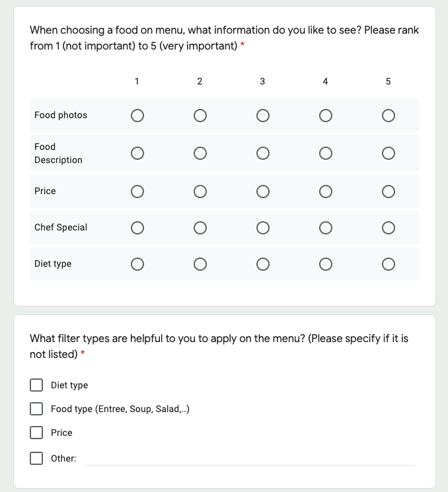Check the Diet type filter checkbox

36,385
